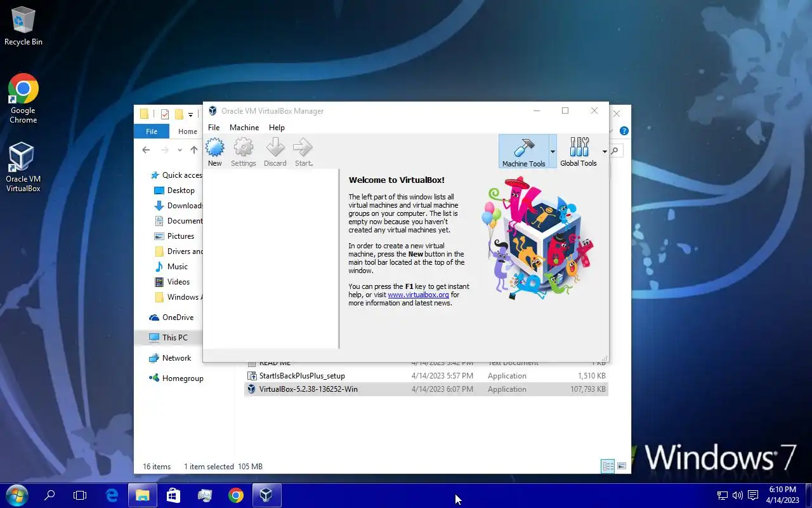Image resolution: width=812 pixels, height=508 pixels.
Task: Open Downloads in the navigation pane
Action: (x=178, y=206)
